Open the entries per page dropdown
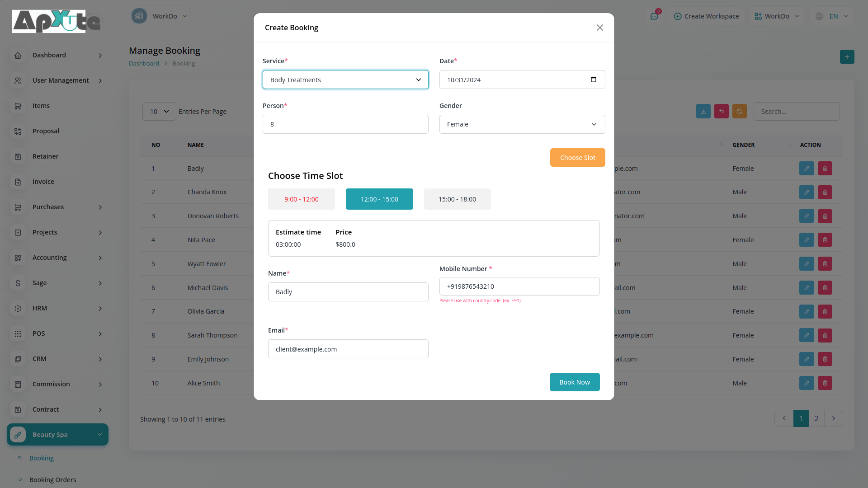 [x=159, y=112]
